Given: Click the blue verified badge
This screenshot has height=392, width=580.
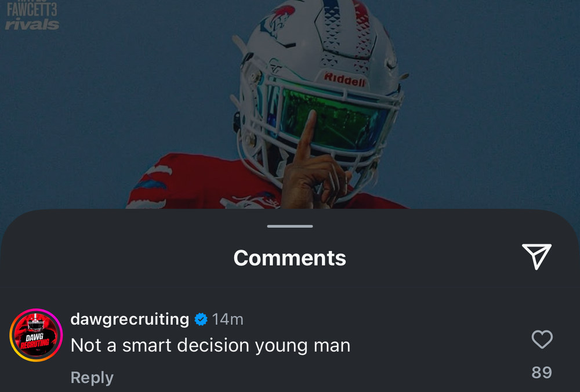Looking at the screenshot, I should point(201,320).
